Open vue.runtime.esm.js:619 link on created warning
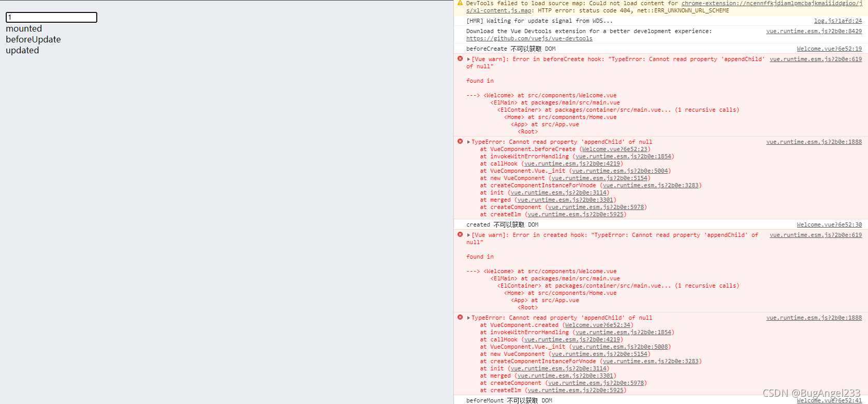This screenshot has width=868, height=404. click(816, 235)
